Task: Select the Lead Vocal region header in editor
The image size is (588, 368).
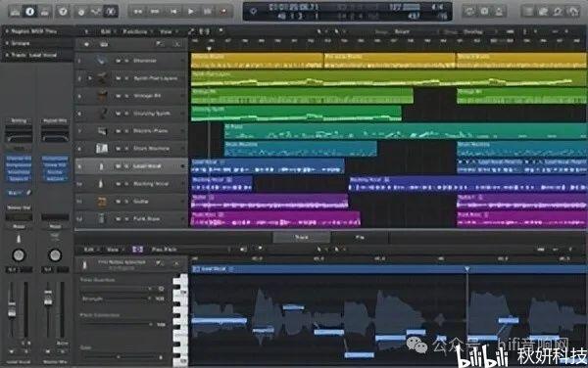Action: pos(388,269)
